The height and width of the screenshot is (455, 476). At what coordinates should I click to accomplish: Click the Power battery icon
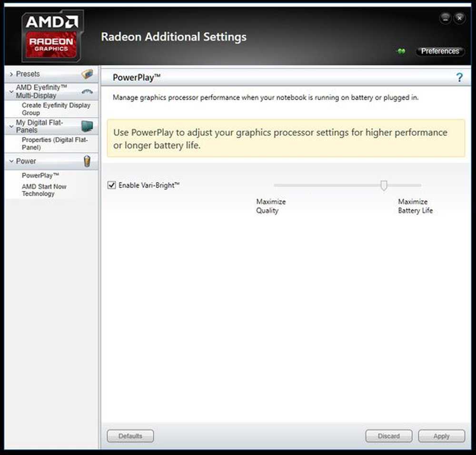[x=87, y=161]
